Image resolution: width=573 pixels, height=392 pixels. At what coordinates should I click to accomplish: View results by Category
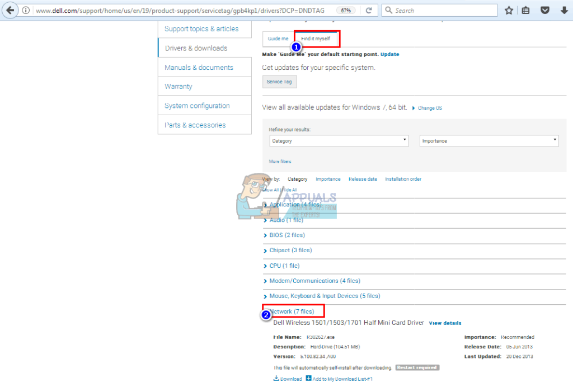point(298,180)
